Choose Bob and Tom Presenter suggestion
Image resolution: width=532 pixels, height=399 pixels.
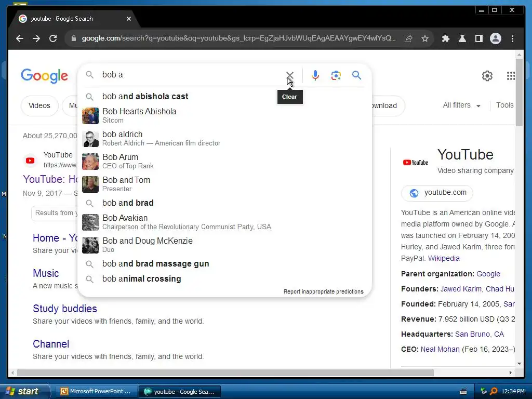tap(224, 184)
